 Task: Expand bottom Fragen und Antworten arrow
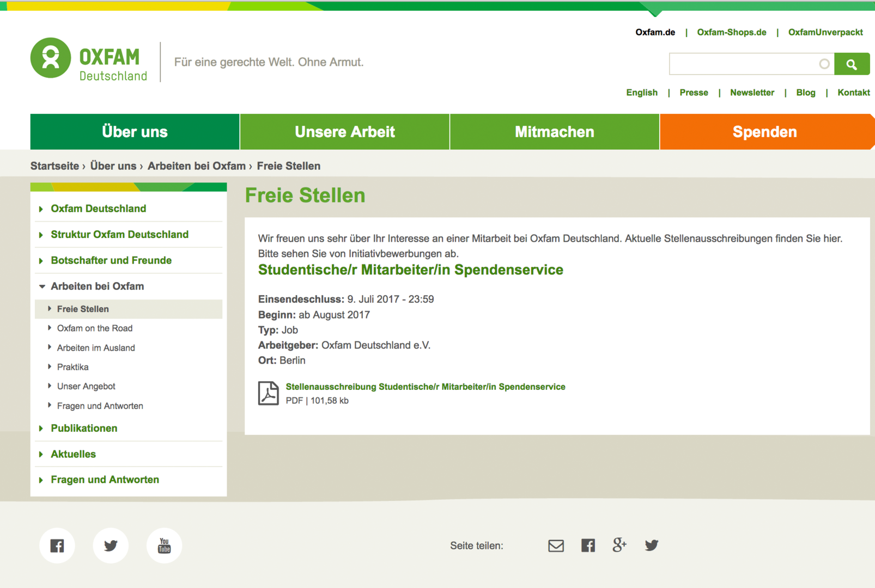(41, 480)
